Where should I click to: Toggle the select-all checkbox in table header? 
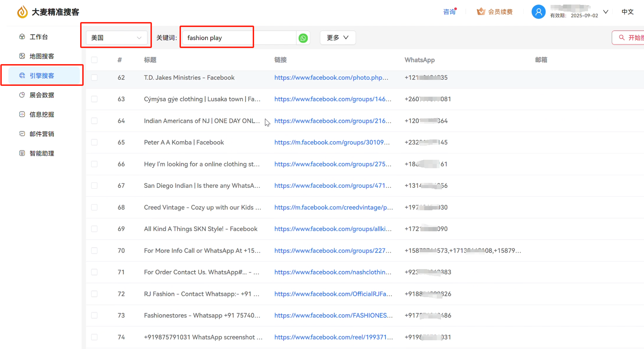[94, 60]
